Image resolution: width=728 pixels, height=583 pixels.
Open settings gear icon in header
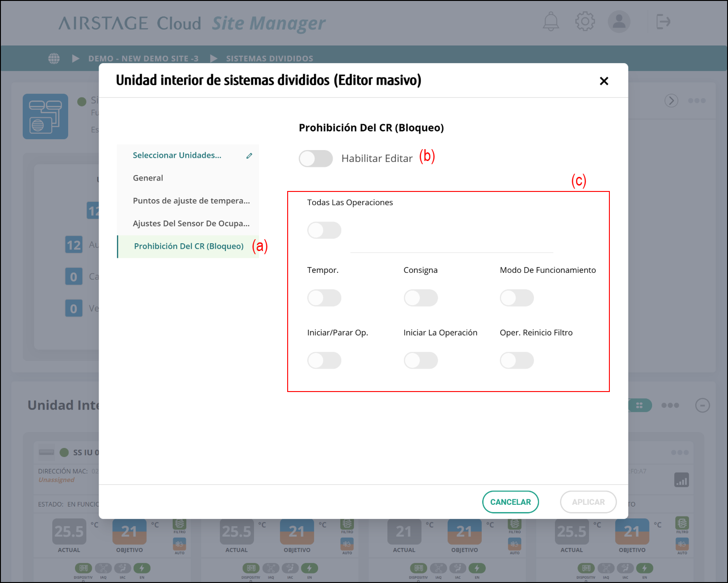point(585,21)
